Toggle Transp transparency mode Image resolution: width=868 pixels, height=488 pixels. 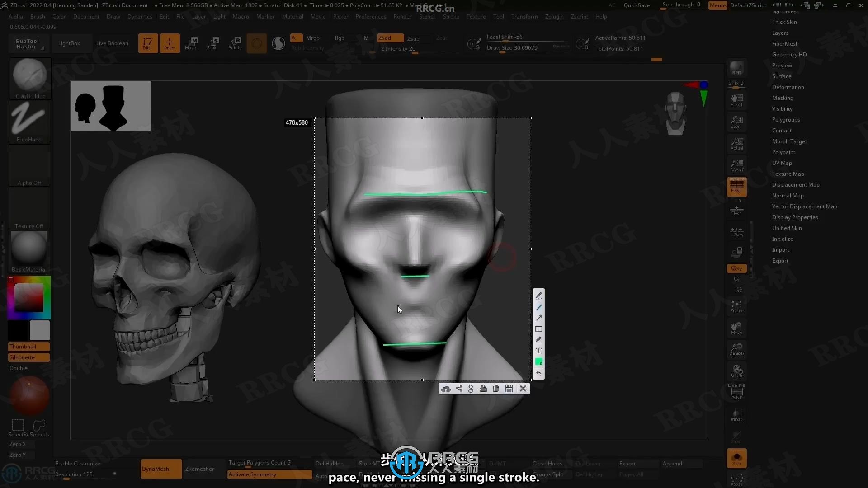coord(736,415)
